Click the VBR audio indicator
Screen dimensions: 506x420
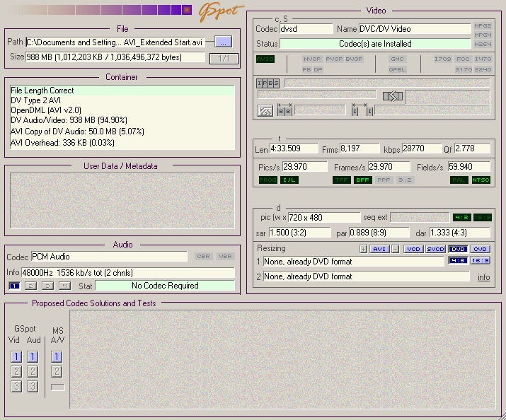[x=225, y=256]
